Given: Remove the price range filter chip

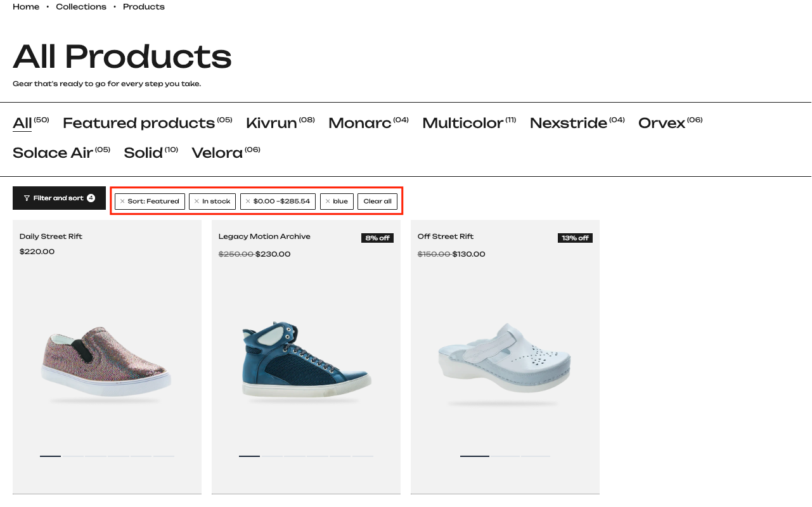Looking at the screenshot, I should pyautogui.click(x=278, y=202).
